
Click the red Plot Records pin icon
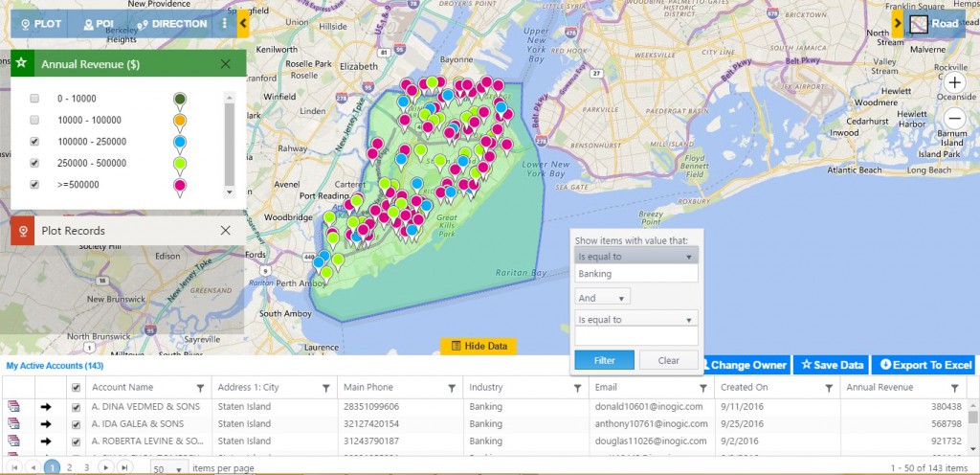tap(23, 231)
